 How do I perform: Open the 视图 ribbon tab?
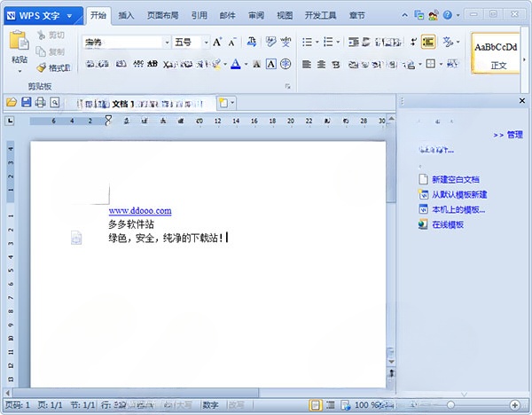point(285,15)
